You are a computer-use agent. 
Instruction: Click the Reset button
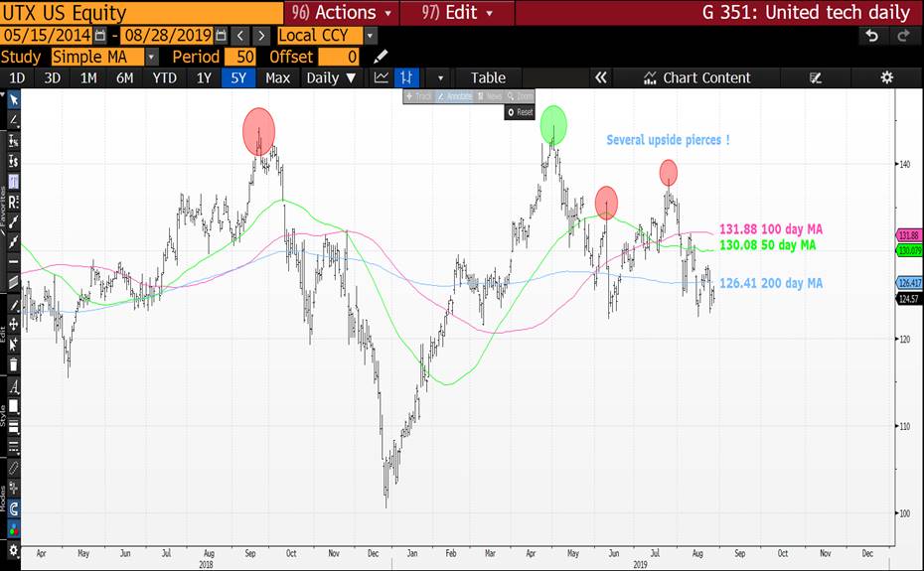click(520, 112)
